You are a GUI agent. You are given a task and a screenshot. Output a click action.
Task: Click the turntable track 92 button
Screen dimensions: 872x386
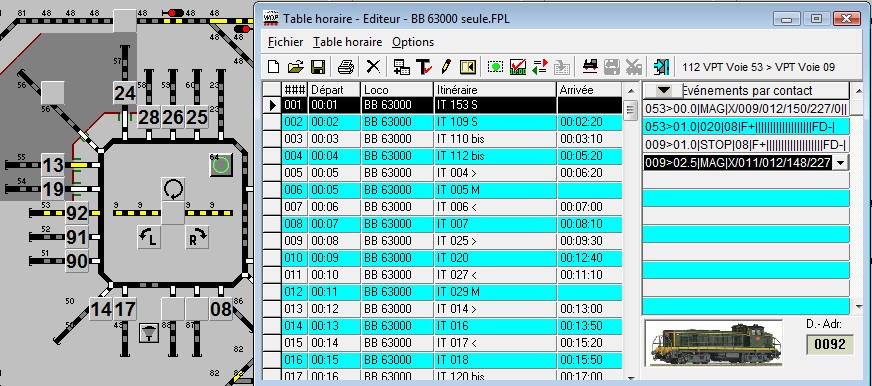coord(77,213)
